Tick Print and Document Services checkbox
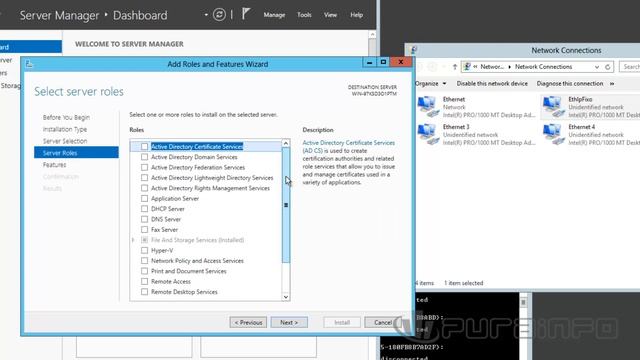The height and width of the screenshot is (360, 640). click(144, 271)
